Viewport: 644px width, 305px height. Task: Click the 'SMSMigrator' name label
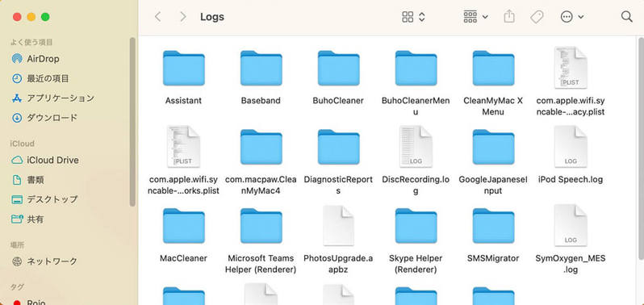(493, 258)
